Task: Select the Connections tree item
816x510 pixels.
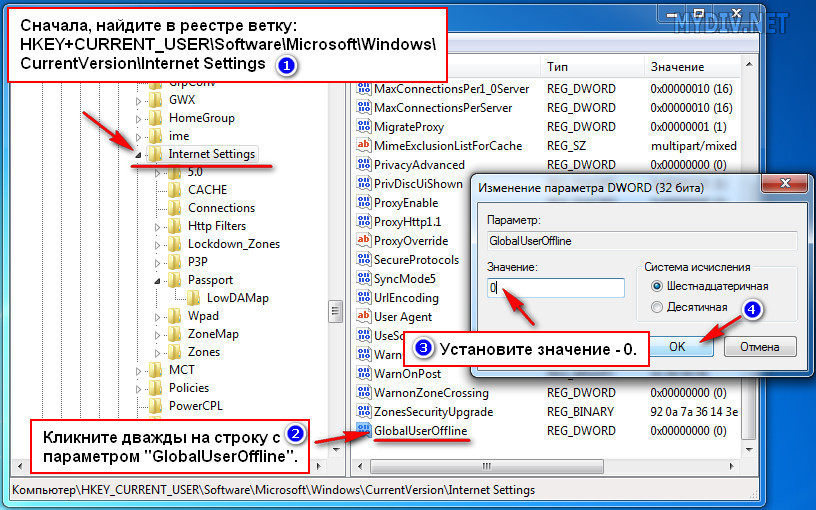Action: pyautogui.click(x=221, y=208)
